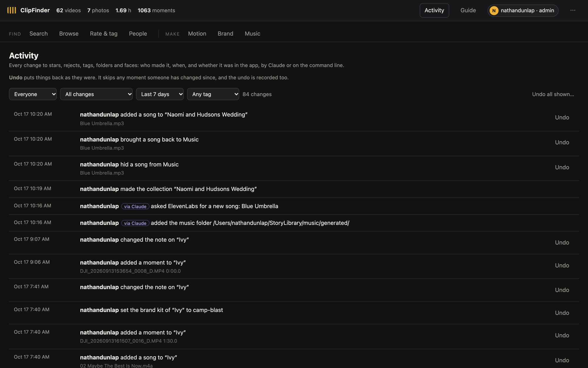Click Undo all shown
Viewport: 588px width, 368px height.
pos(553,94)
